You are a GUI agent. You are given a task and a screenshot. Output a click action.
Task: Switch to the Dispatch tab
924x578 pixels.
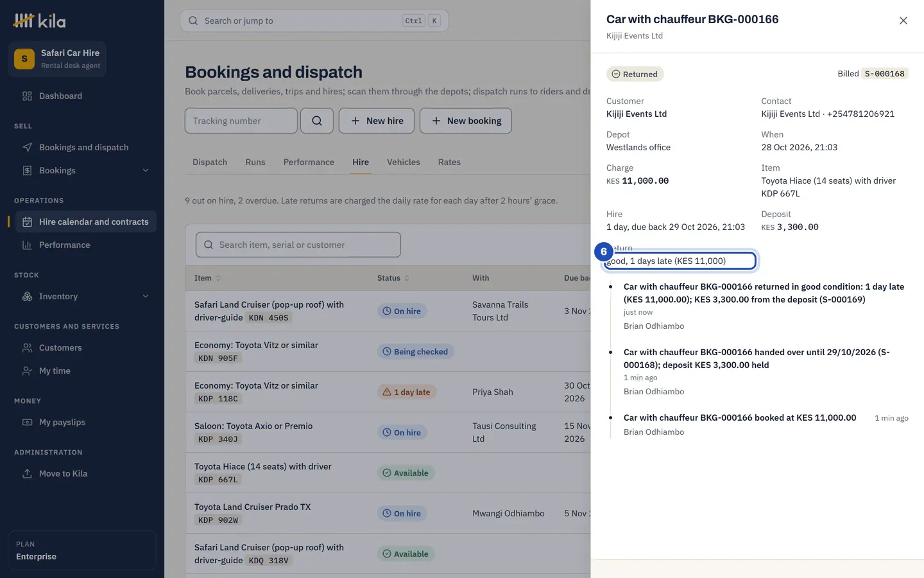pyautogui.click(x=210, y=162)
